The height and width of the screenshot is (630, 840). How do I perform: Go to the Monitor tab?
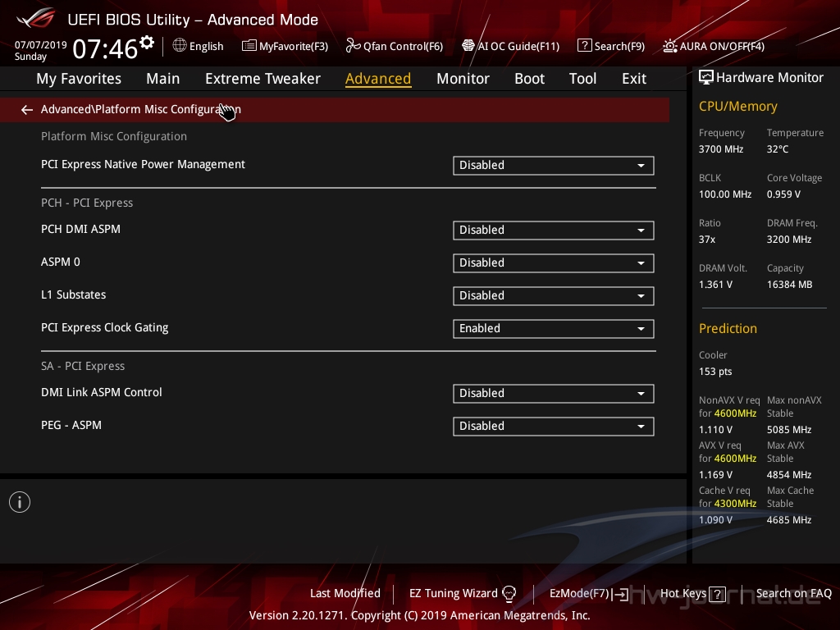[x=463, y=79]
